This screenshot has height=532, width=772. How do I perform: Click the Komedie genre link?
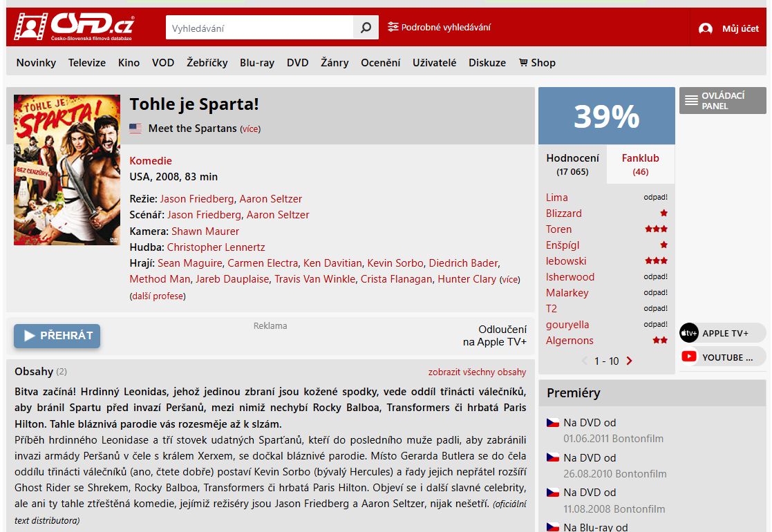point(151,161)
